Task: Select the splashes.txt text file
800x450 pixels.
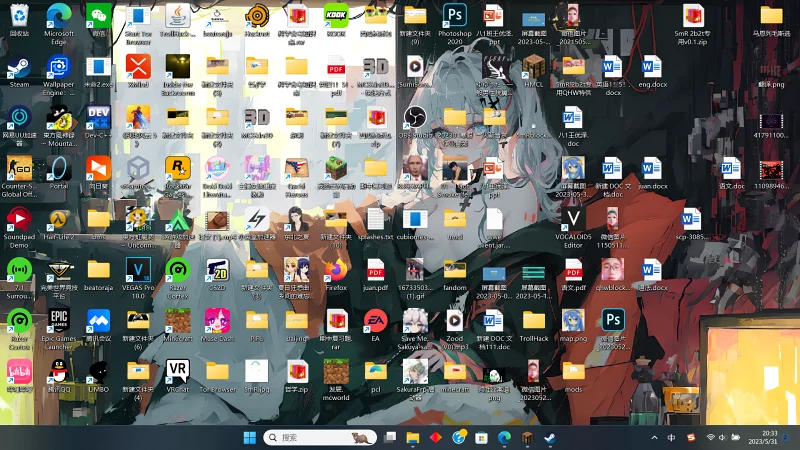Action: click(x=376, y=224)
